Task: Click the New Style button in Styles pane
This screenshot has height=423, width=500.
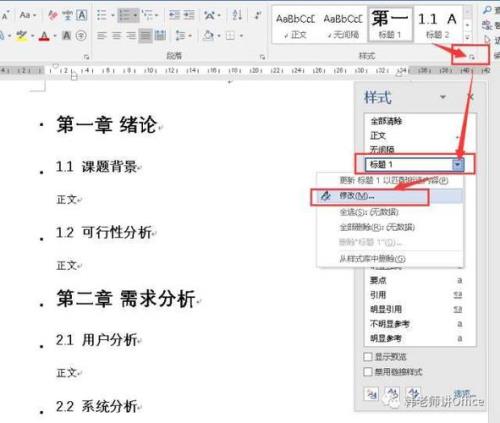Action: pyautogui.click(x=371, y=394)
